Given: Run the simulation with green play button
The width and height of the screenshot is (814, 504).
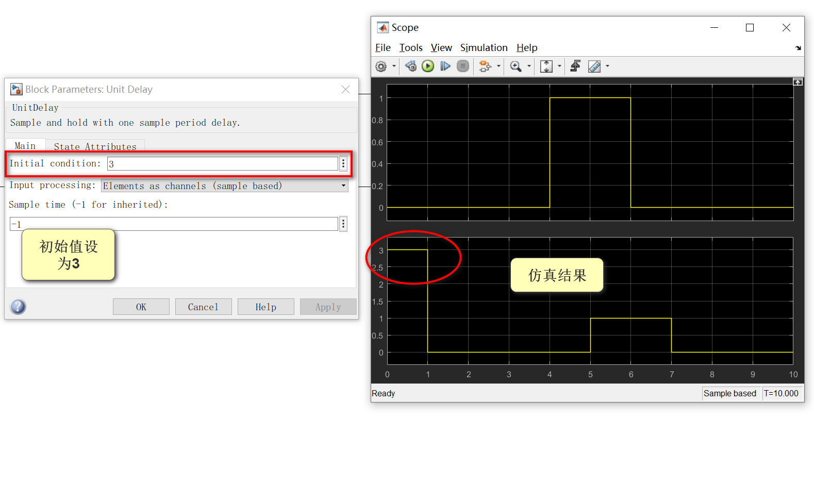Looking at the screenshot, I should click(428, 66).
